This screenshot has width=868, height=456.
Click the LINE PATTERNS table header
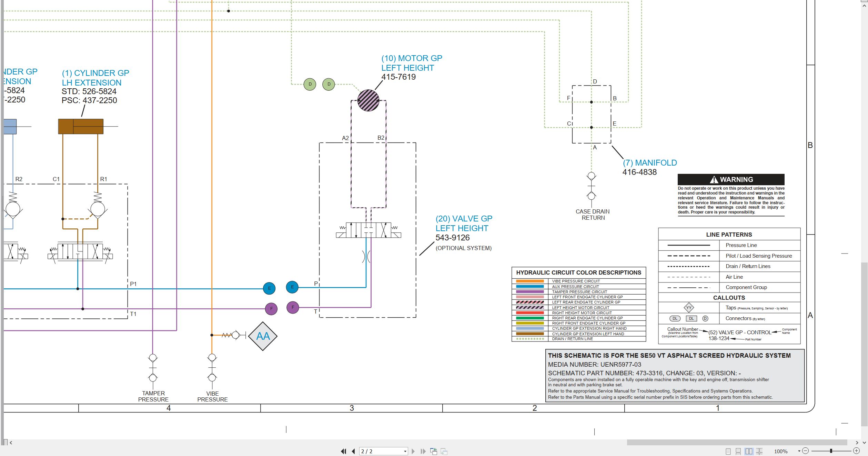tap(729, 235)
